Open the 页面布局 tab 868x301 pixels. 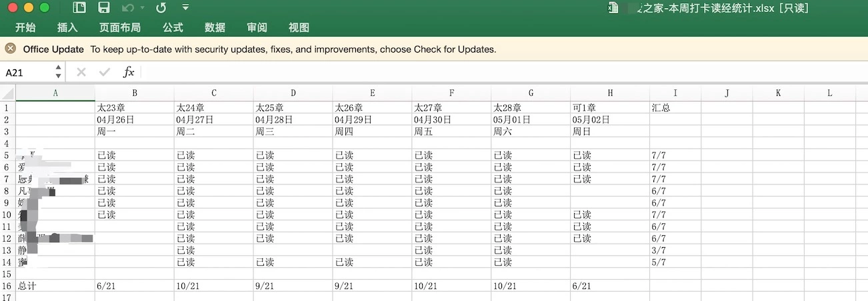119,27
